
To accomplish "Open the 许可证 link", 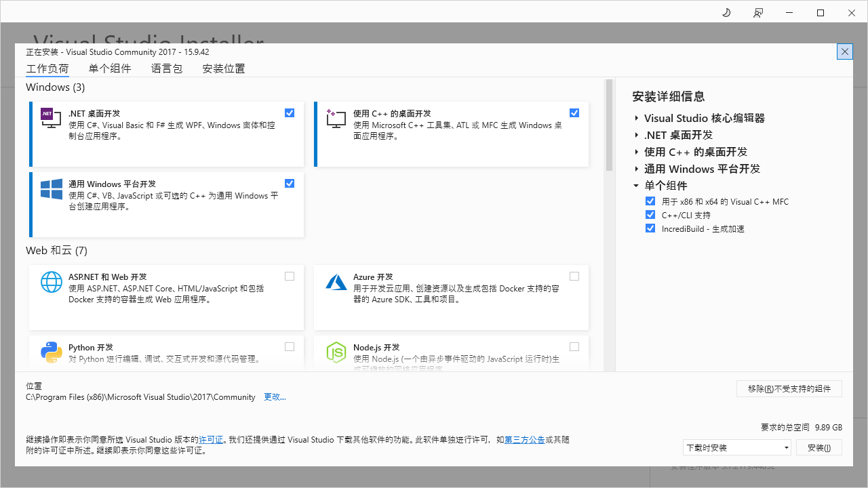I will point(211,440).
